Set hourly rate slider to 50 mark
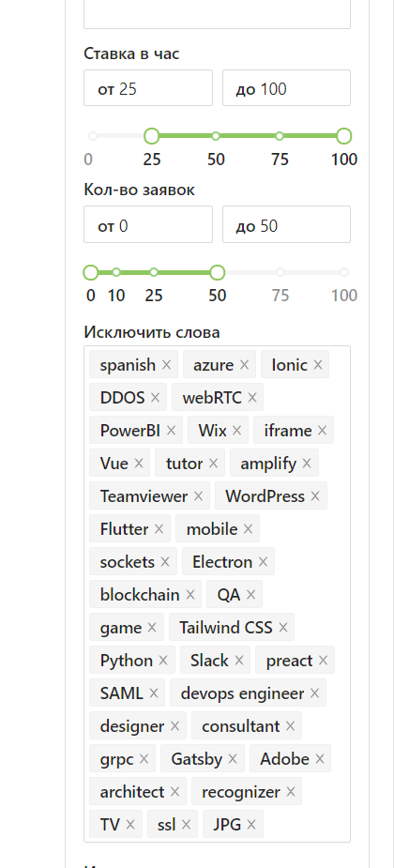This screenshot has height=868, width=394. [216, 136]
